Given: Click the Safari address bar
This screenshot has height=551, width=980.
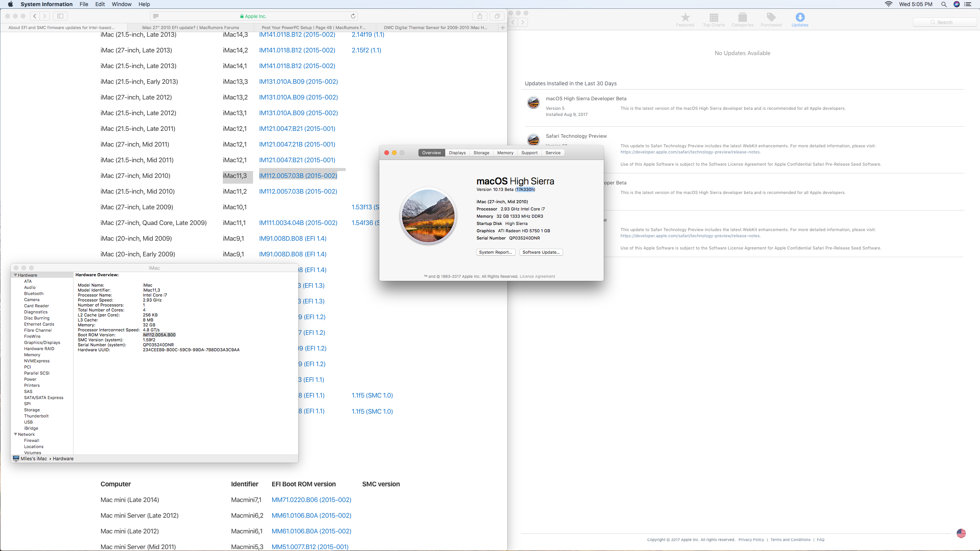Looking at the screenshot, I should (x=254, y=16).
